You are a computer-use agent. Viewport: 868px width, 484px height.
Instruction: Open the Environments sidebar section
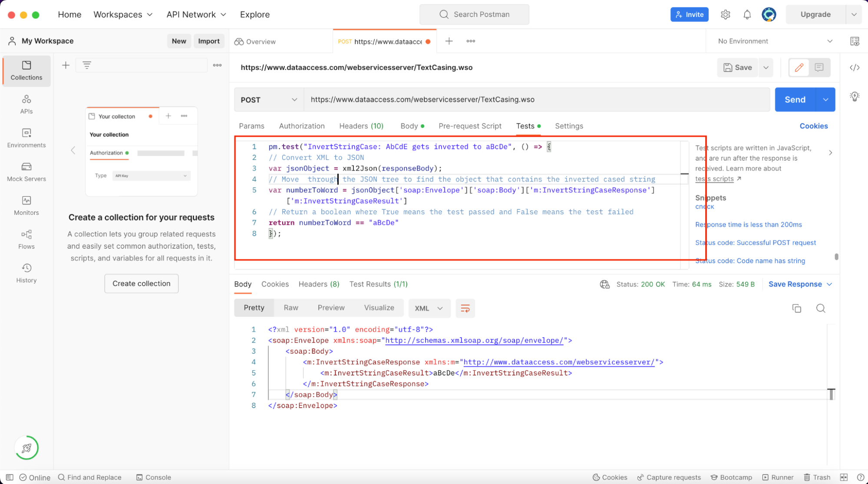(x=26, y=138)
